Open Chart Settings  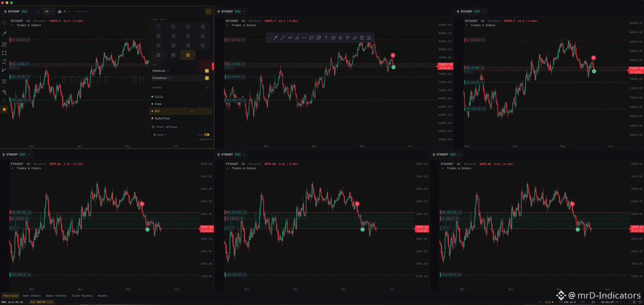click(x=164, y=127)
